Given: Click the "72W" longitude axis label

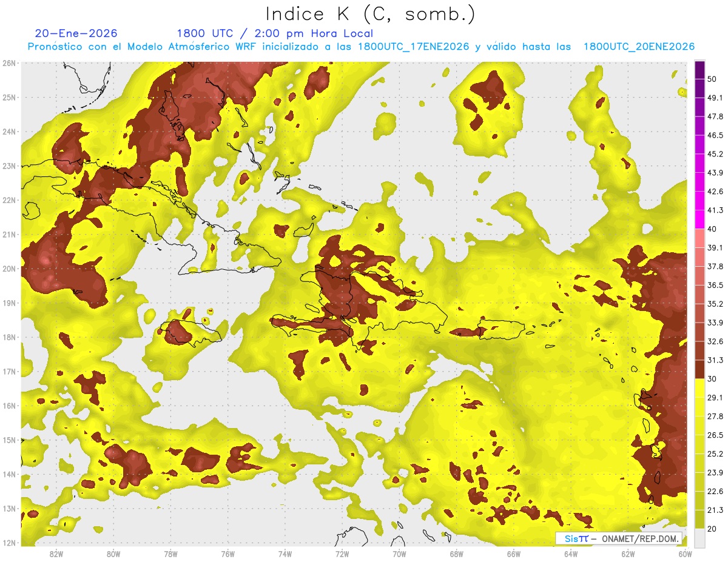Looking at the screenshot, I should [342, 554].
